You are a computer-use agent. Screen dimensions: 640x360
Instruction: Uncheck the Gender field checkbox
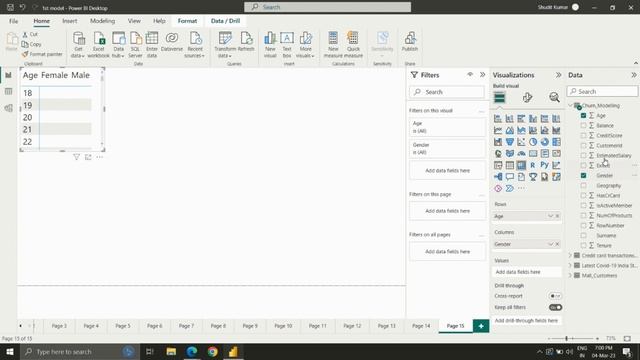[x=583, y=176]
